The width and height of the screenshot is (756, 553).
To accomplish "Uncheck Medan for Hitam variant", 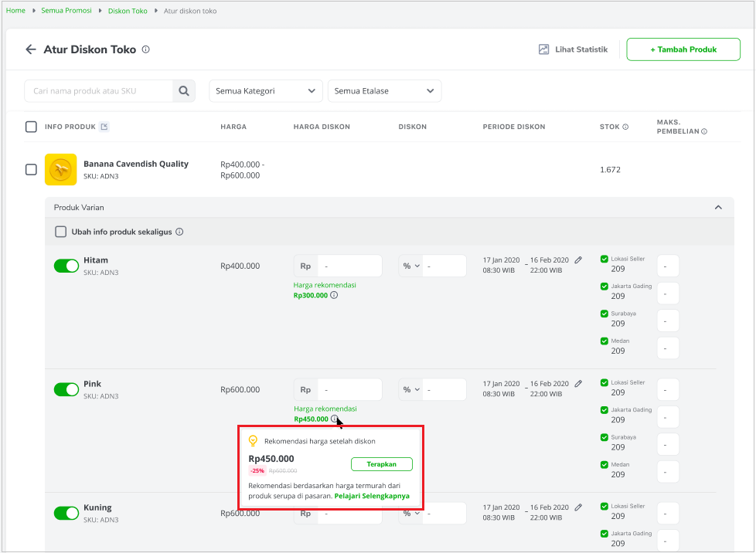I will point(604,341).
